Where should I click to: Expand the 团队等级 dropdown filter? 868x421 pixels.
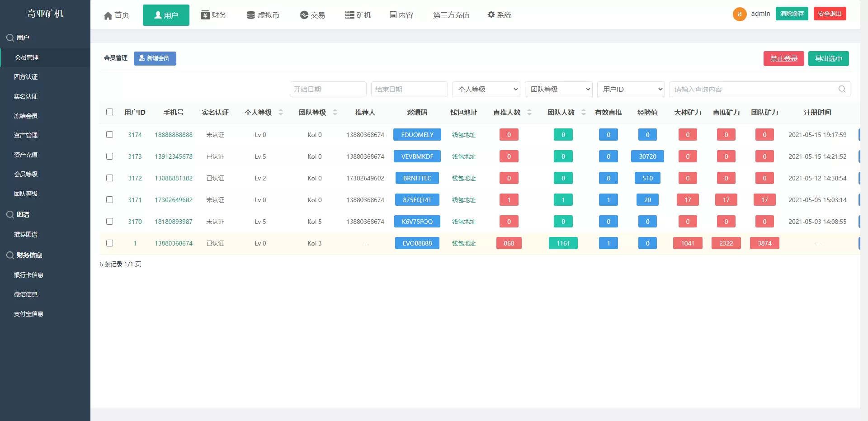coord(558,90)
